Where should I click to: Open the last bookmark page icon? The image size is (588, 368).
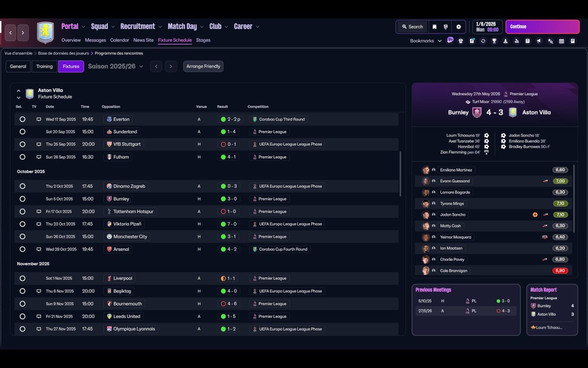tap(572, 41)
